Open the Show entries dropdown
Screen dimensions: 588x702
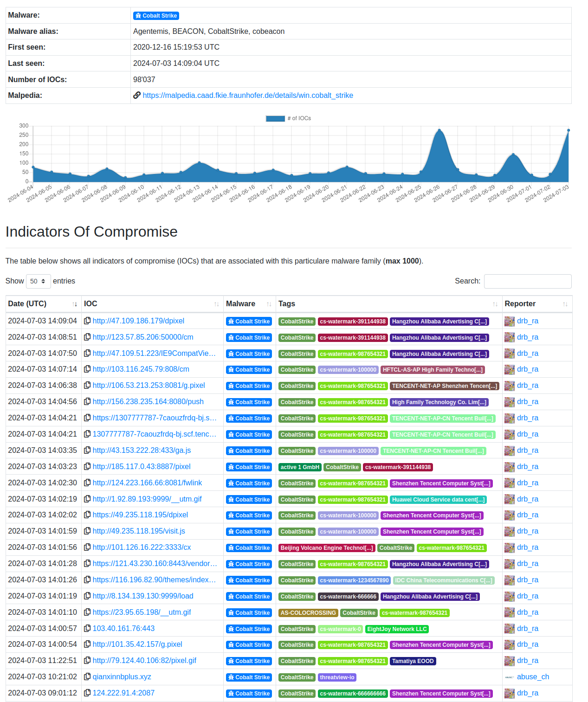pos(38,281)
